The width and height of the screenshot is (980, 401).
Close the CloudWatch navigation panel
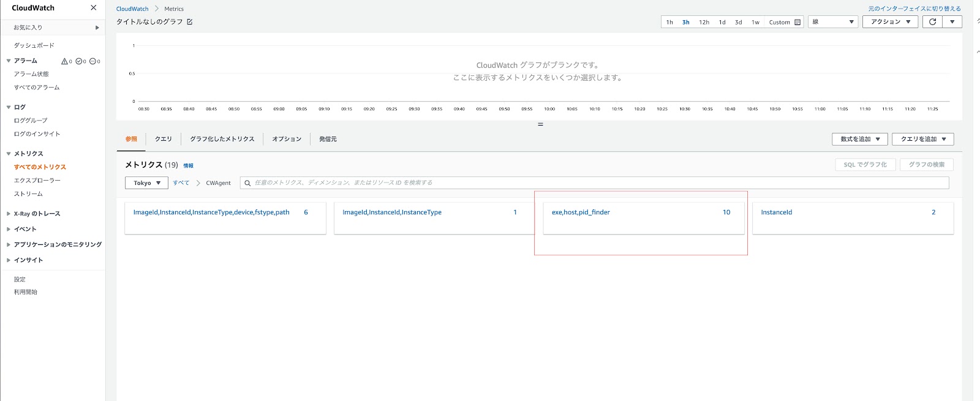click(x=93, y=8)
